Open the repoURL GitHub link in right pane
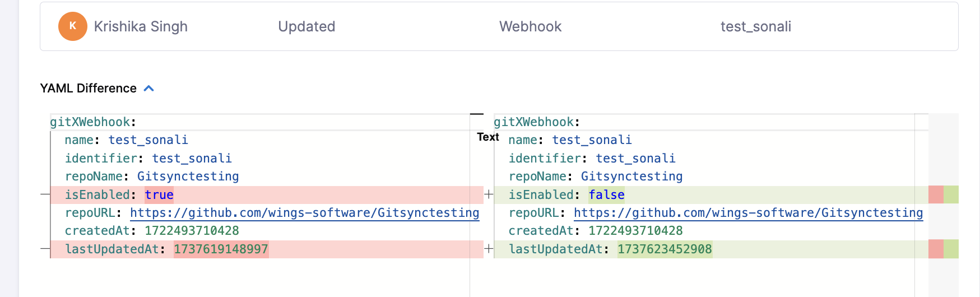 (748, 213)
